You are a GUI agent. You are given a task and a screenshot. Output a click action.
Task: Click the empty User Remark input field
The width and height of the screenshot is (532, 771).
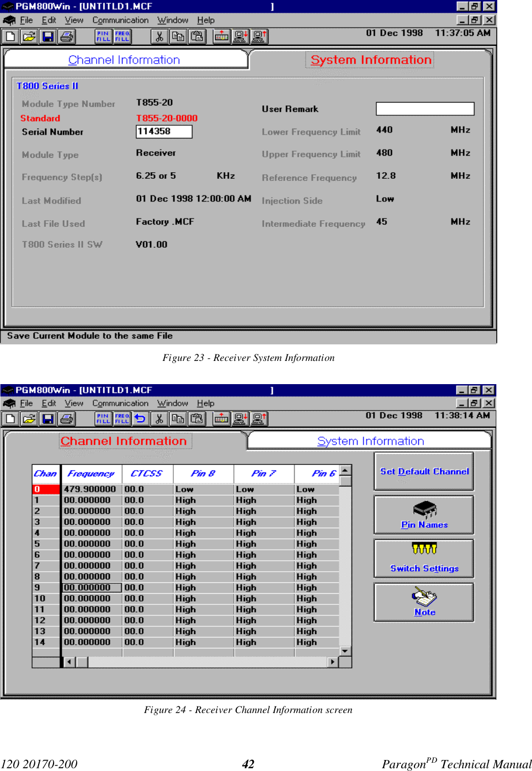point(425,109)
